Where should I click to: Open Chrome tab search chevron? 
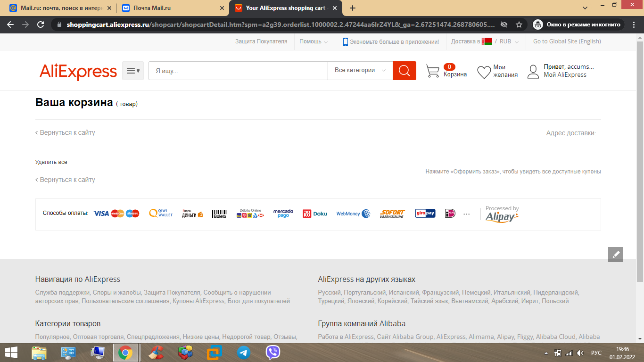point(585,8)
